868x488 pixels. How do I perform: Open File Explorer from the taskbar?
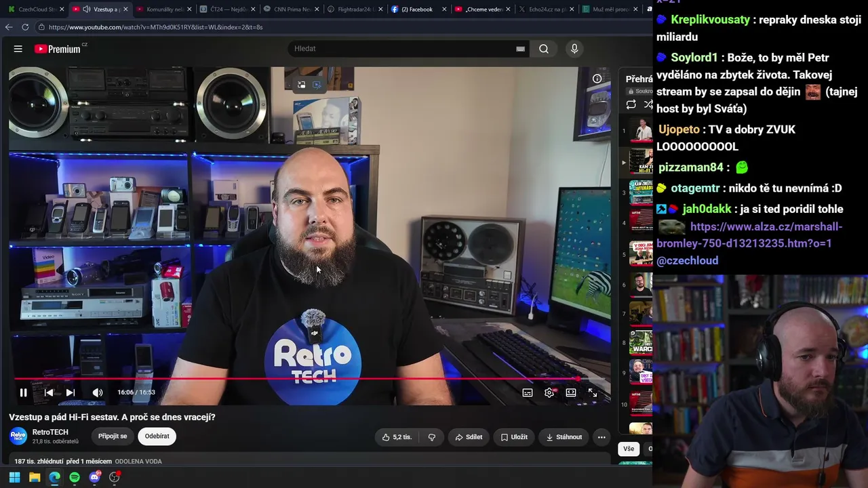pos(35,477)
